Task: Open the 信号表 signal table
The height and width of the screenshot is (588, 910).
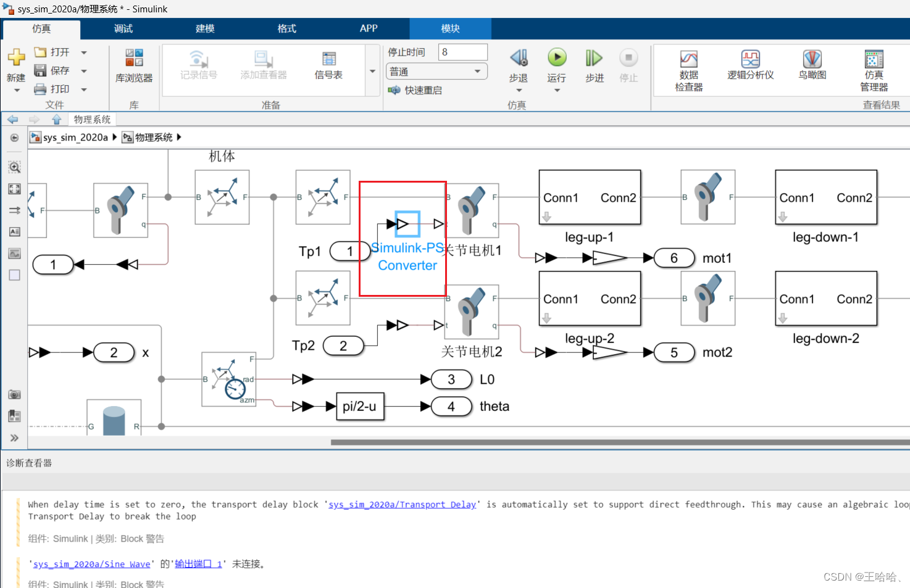Action: (328, 66)
